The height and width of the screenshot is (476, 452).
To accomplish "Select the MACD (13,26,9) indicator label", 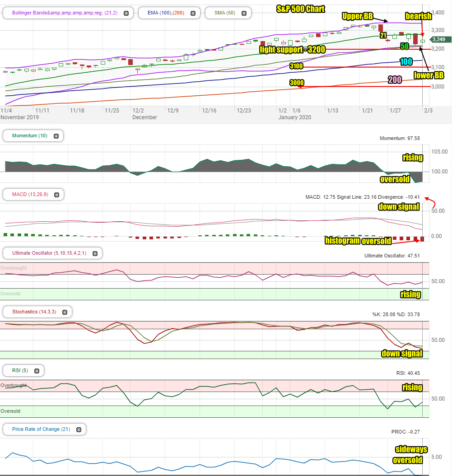I will click(x=30, y=194).
